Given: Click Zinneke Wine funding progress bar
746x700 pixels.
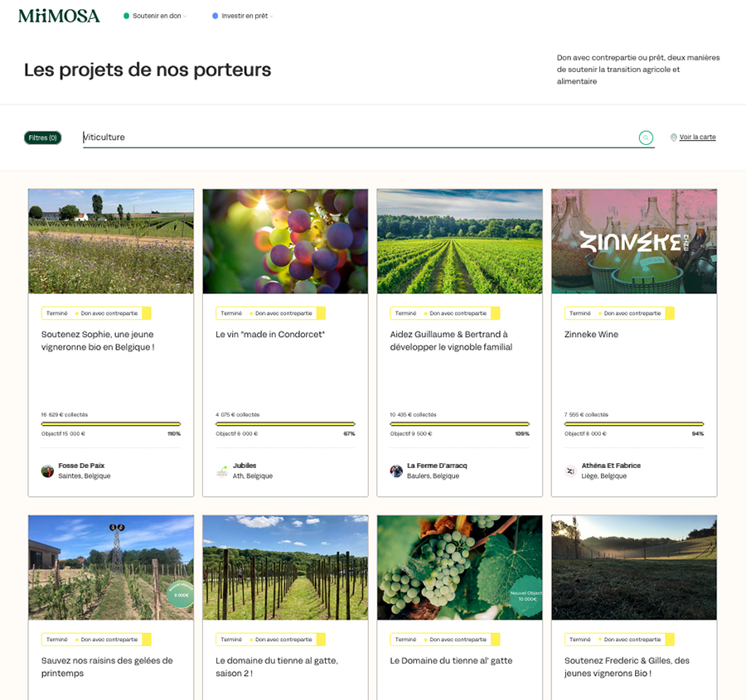Looking at the screenshot, I should [633, 423].
